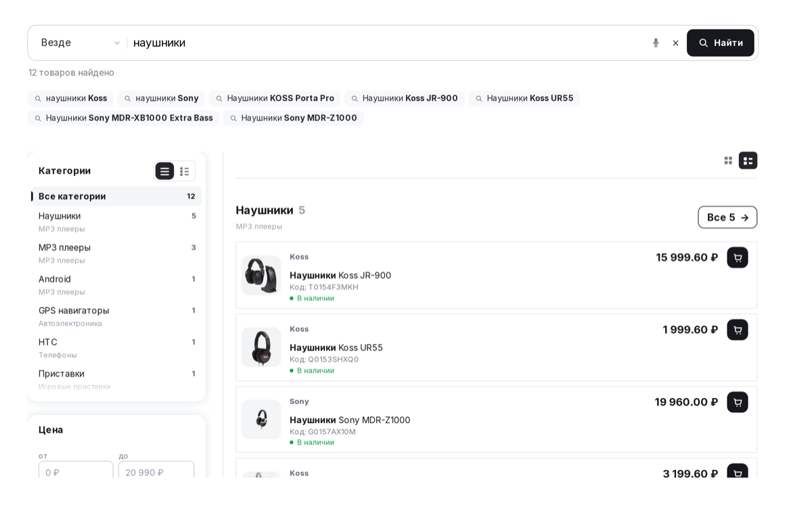Pick suggestion chip "Наушники Koss UR55"
The width and height of the screenshot is (812, 505).
(524, 98)
